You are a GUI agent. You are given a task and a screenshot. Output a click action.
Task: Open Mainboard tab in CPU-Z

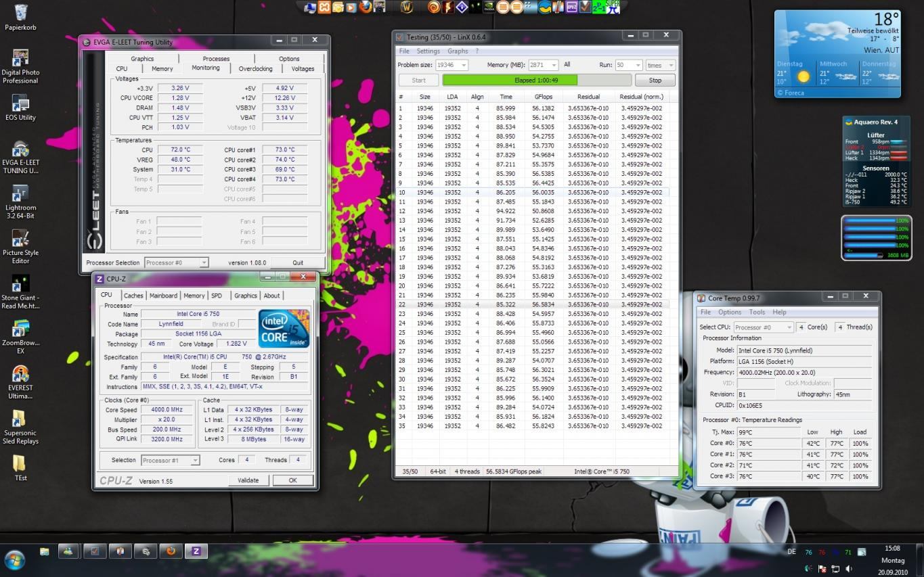tap(163, 296)
